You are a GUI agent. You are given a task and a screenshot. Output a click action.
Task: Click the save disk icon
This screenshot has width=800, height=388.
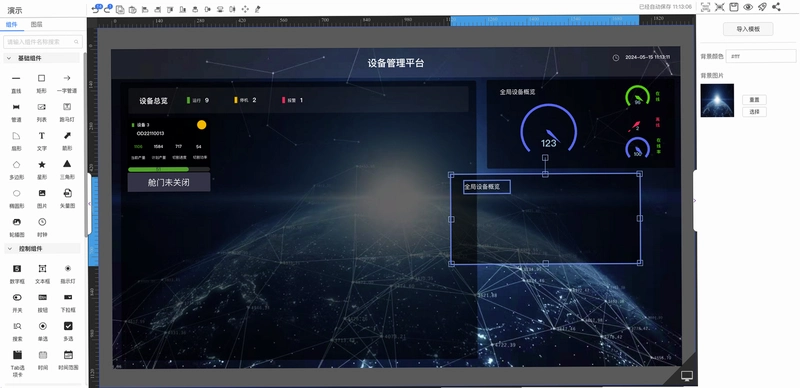coord(734,7)
